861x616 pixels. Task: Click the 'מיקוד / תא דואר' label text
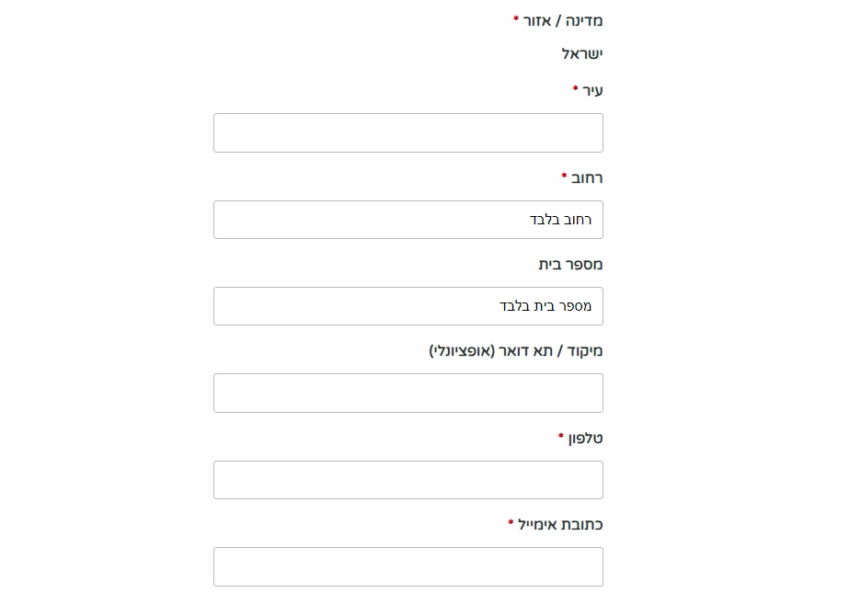[552, 351]
